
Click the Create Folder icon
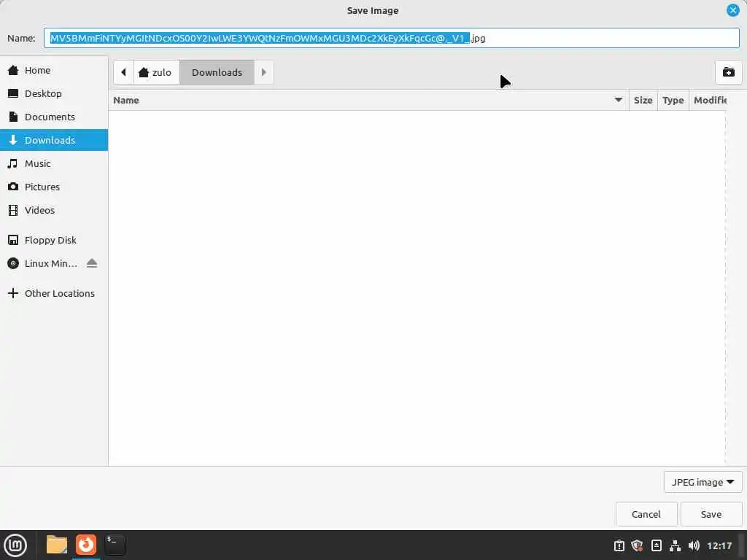pos(729,72)
